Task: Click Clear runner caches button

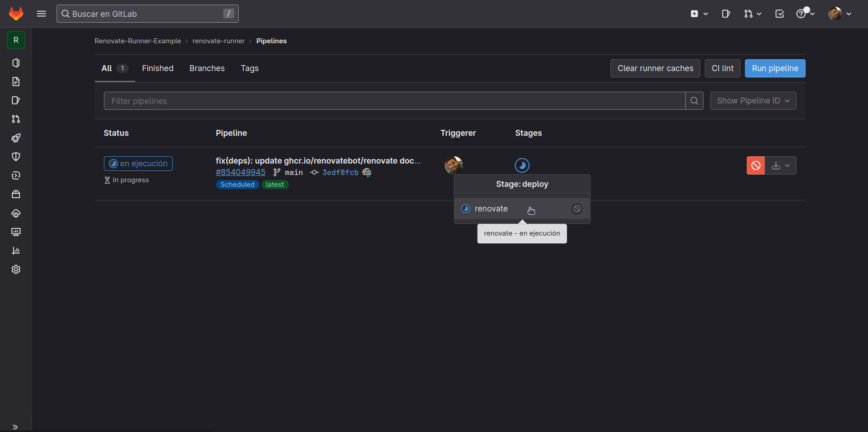Action: click(x=655, y=68)
